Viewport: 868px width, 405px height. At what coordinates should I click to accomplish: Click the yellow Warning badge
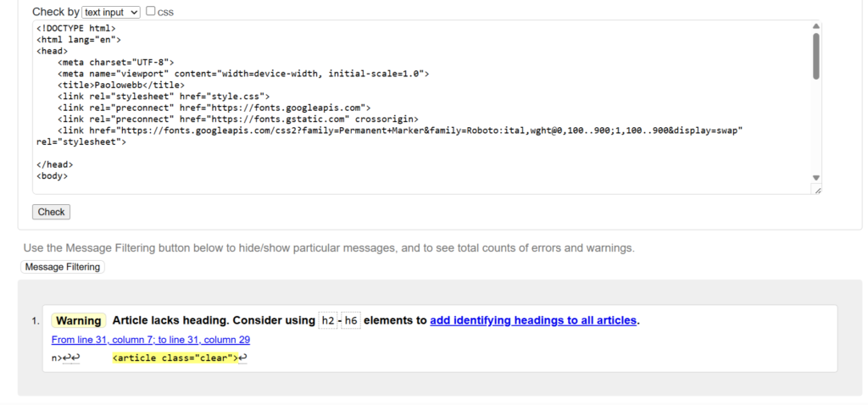click(79, 320)
